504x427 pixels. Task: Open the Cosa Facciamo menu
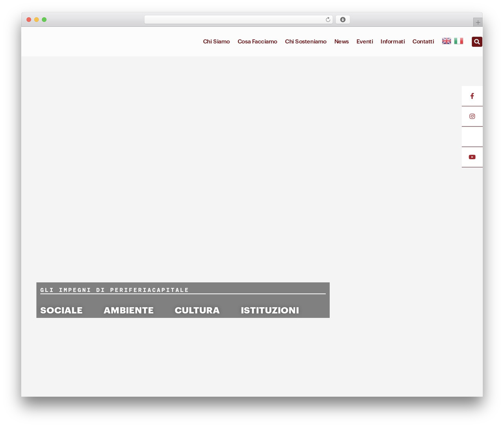point(257,41)
